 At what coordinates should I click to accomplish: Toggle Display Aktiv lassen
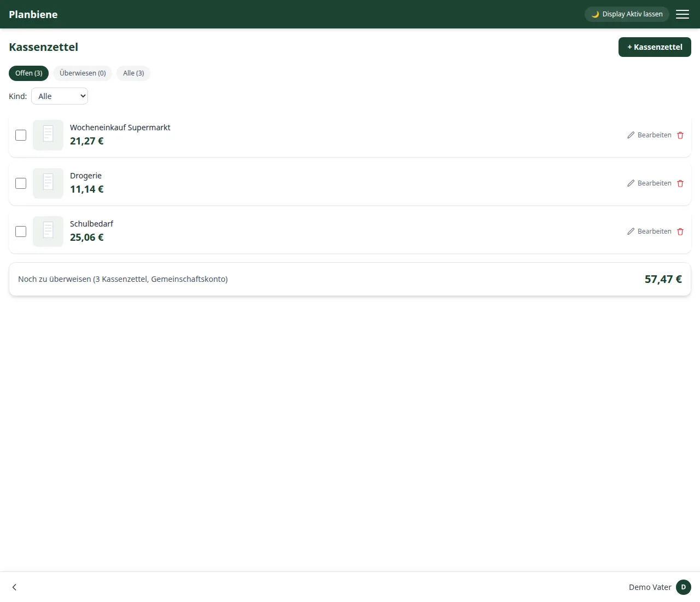tap(627, 14)
